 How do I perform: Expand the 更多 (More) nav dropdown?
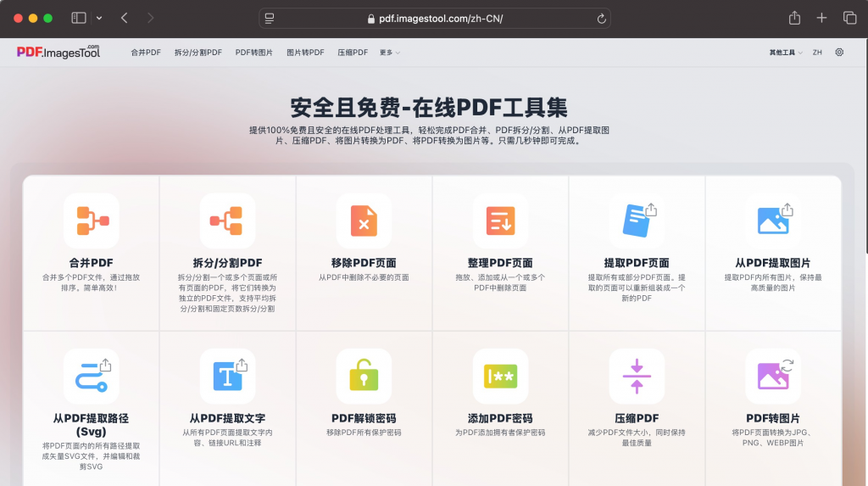(x=390, y=52)
